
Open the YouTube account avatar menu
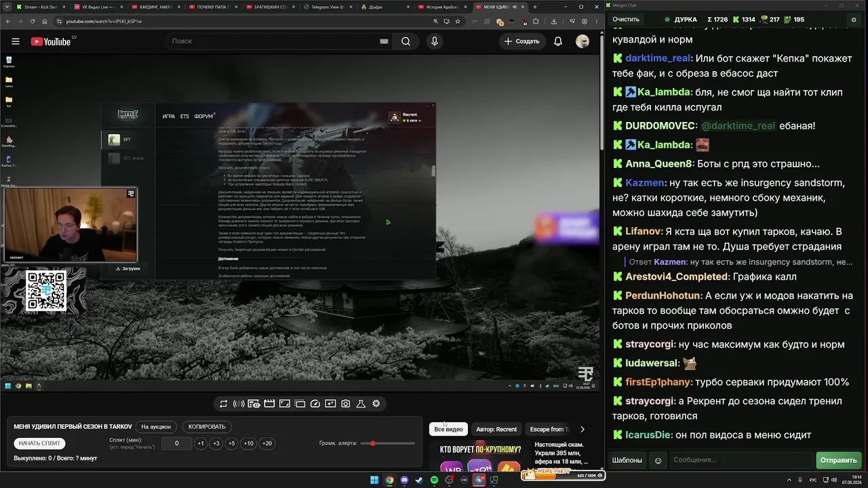tap(583, 41)
